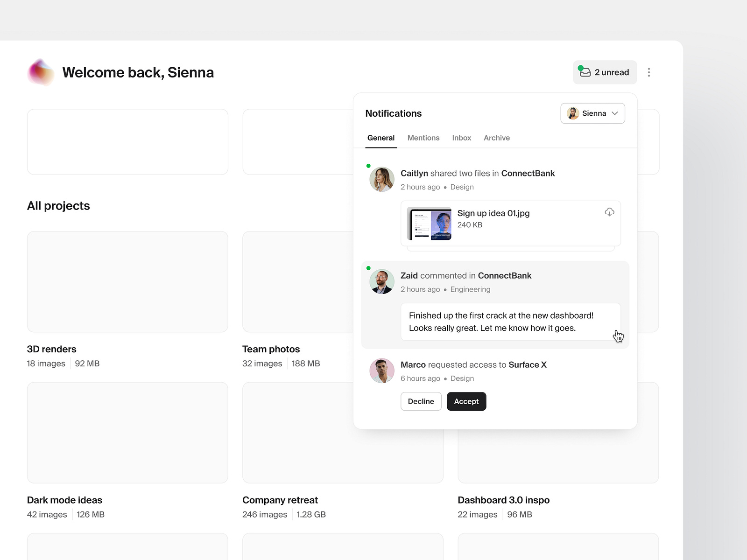
Task: Mark Caitlyn's notification as read
Action: point(368,166)
